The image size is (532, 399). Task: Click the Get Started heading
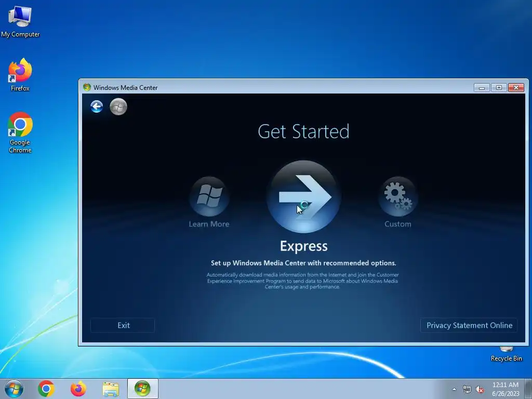[303, 131]
